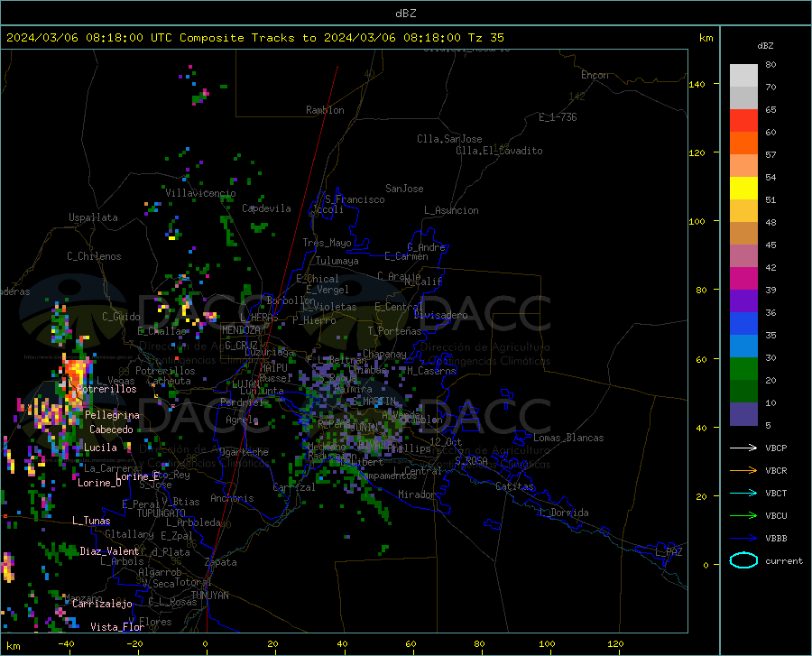Viewport: 812px width, 656px height.
Task: Click the green VBCU arrow in legend
Action: [x=743, y=515]
